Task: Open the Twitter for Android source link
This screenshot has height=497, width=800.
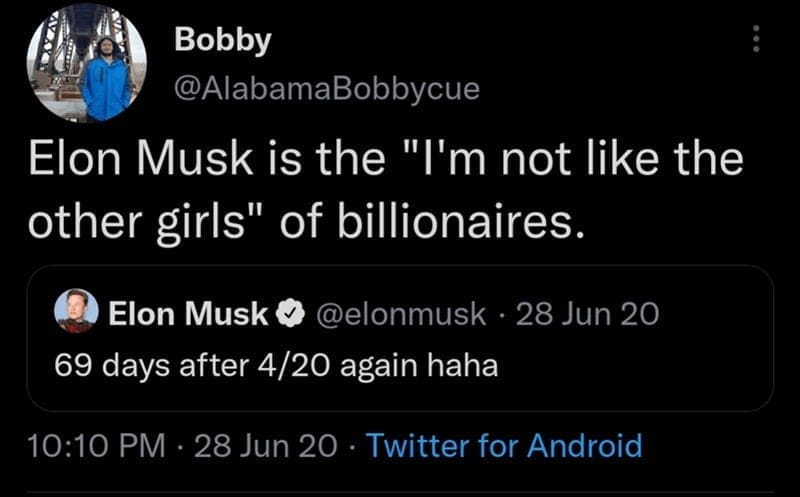Action: 505,445
